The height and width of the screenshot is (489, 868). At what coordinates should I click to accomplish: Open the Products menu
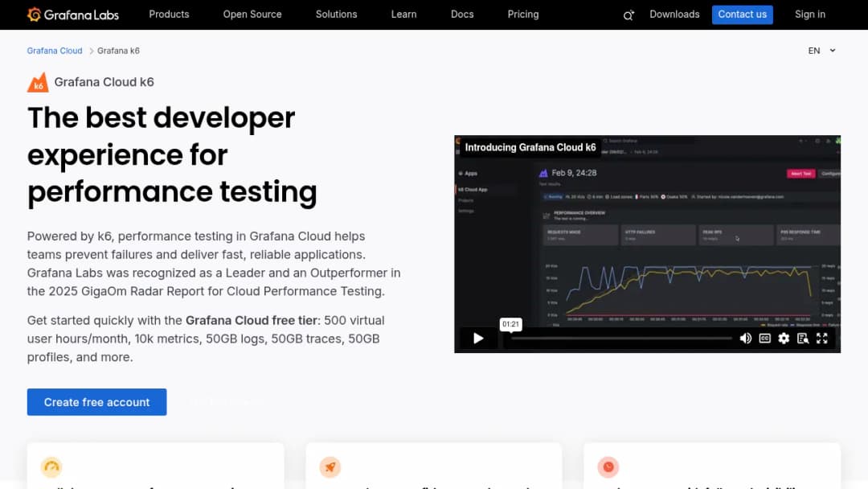pos(169,14)
